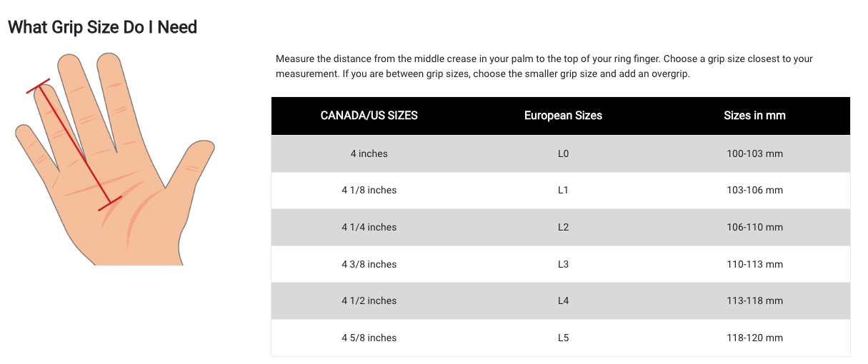Click the L0 European size cell
This screenshot has width=868, height=364.
(x=563, y=153)
